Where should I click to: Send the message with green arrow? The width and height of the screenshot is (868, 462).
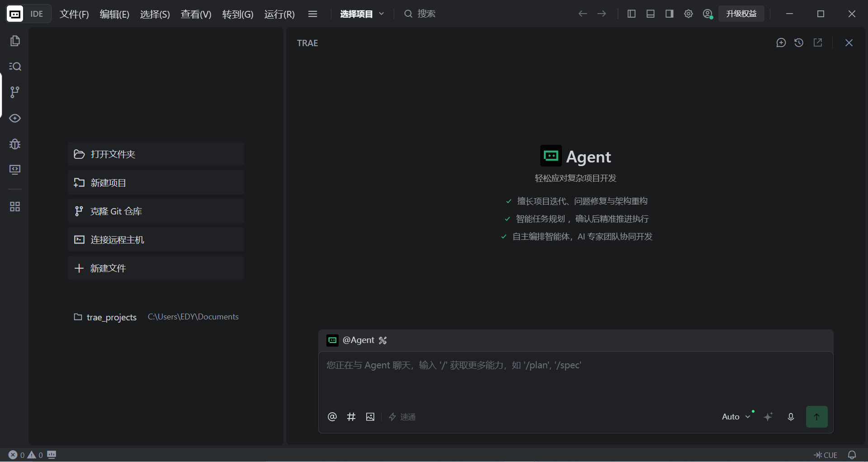pos(817,417)
